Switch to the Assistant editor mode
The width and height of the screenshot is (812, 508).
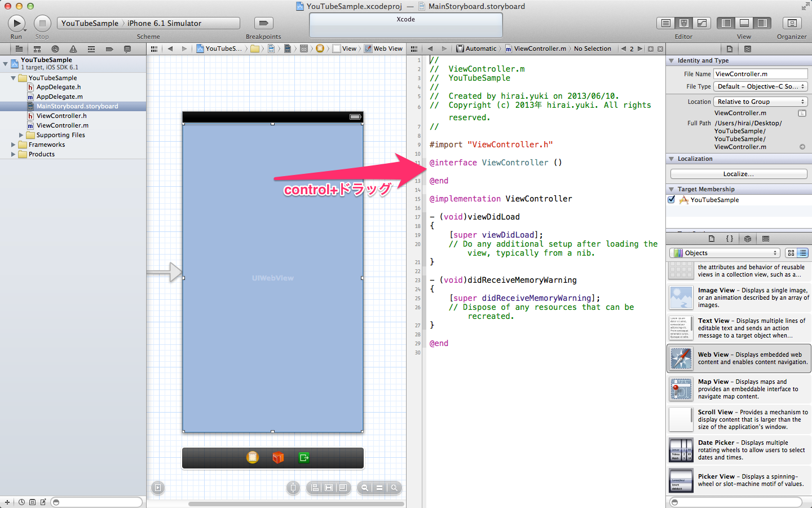[683, 23]
